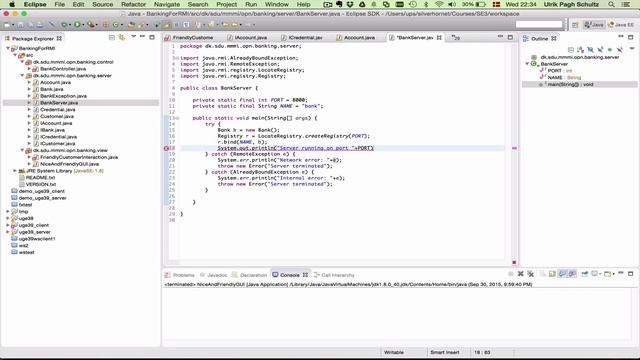Click the Open Perspective icon
Screen dimensions: 640x360
click(x=575, y=24)
